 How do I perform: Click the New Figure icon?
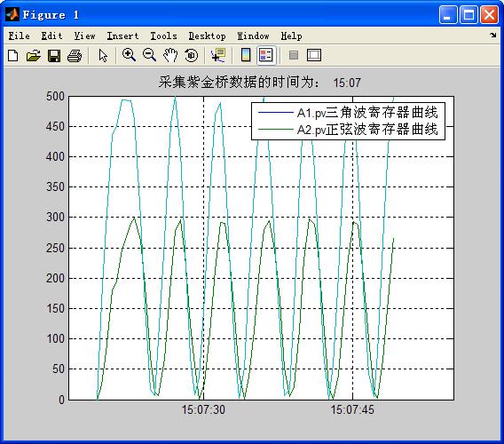click(x=12, y=55)
